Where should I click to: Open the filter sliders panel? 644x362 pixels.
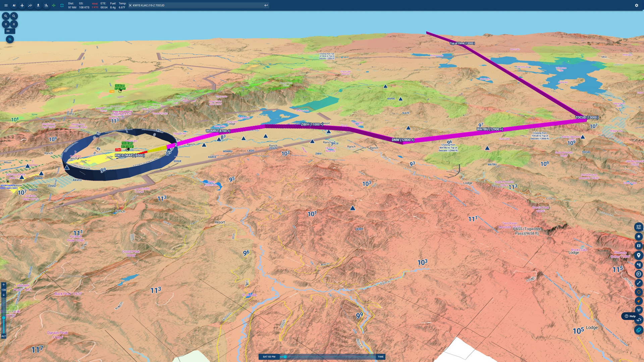click(x=638, y=227)
